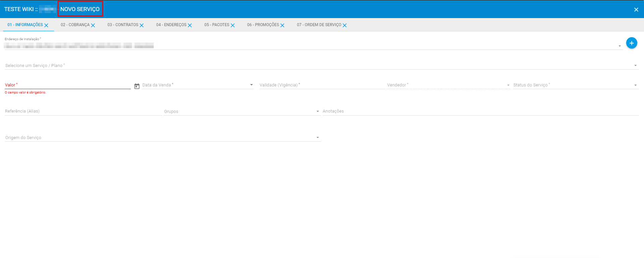This screenshot has width=644, height=258.
Task: Click the X icon on 05 - Pacotes tab
Action: pyautogui.click(x=233, y=25)
